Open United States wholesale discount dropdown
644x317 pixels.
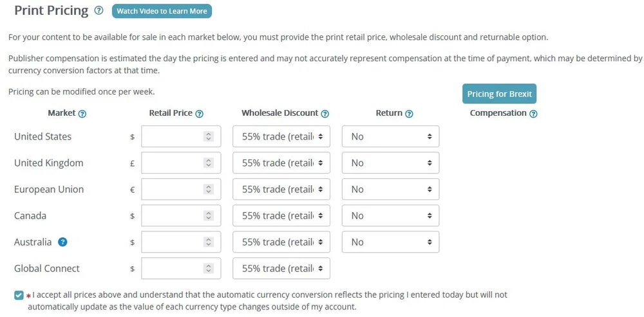[281, 136]
